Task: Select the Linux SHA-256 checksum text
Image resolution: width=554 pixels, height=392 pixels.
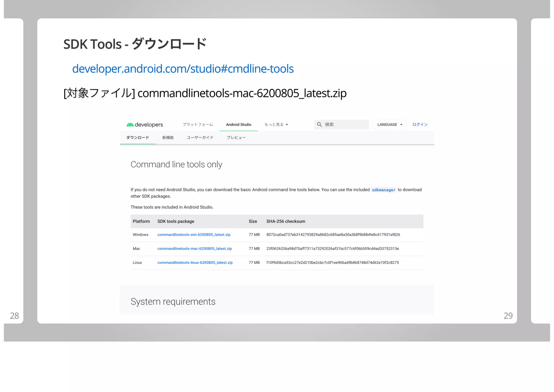Action: pyautogui.click(x=333, y=262)
